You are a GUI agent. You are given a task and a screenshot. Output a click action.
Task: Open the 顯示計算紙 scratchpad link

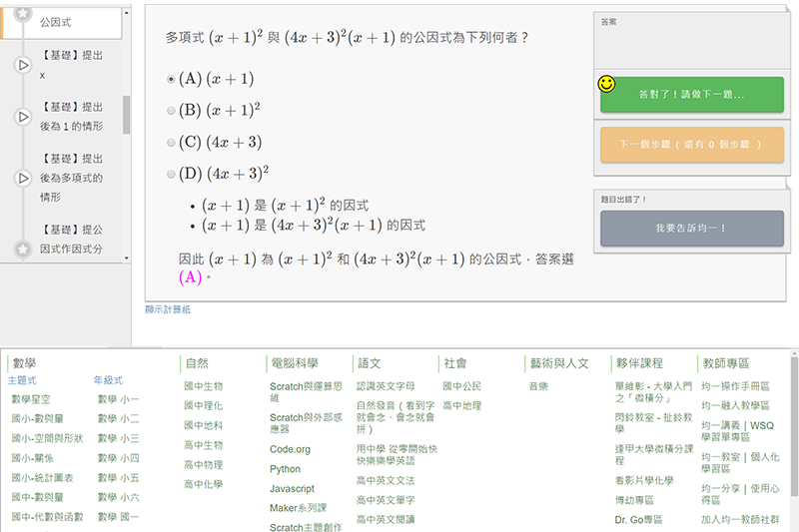pos(168,309)
